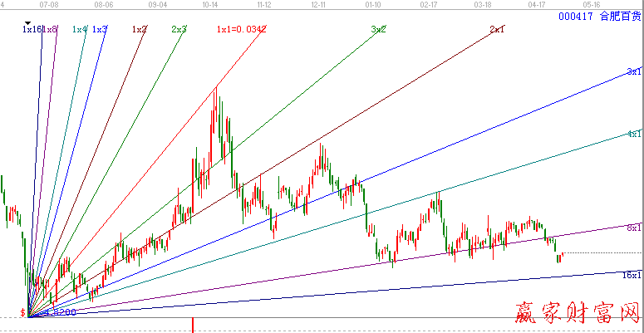Screen dimensions: 644x333
Task: Click the 10-14 date on time axis
Action: pos(209,4)
